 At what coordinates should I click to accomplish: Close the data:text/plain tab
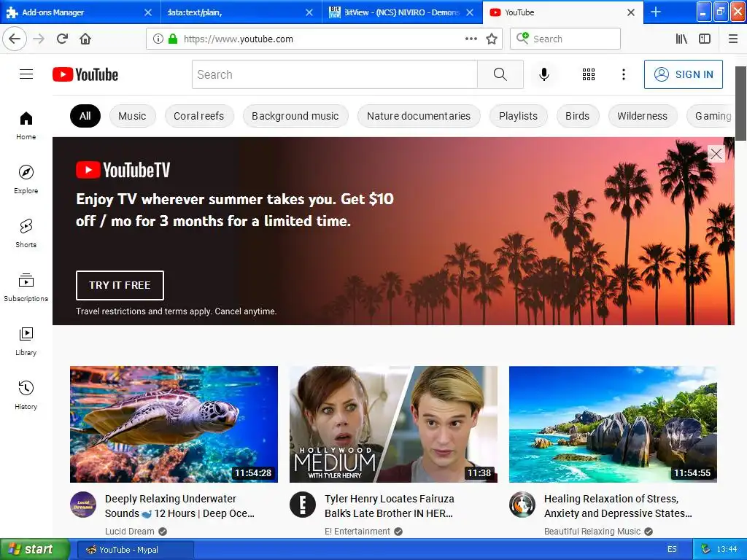tap(309, 12)
